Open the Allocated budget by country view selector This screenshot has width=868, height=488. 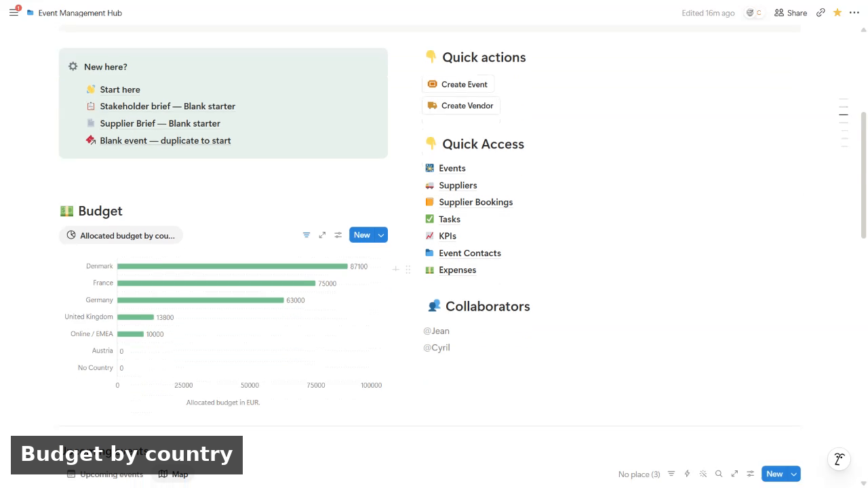121,235
